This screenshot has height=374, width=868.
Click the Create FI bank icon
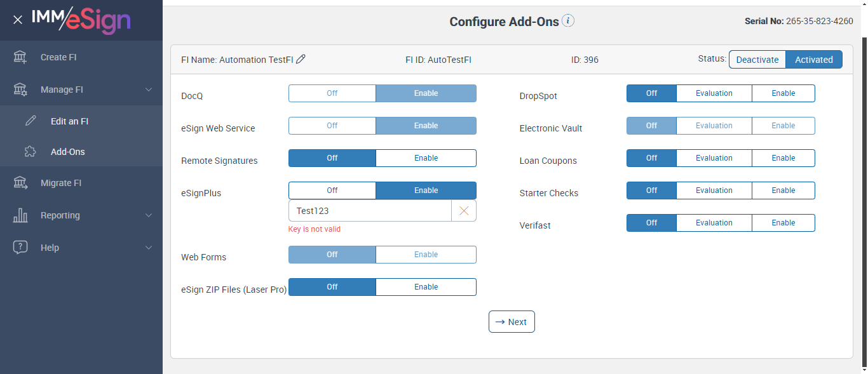(x=20, y=57)
